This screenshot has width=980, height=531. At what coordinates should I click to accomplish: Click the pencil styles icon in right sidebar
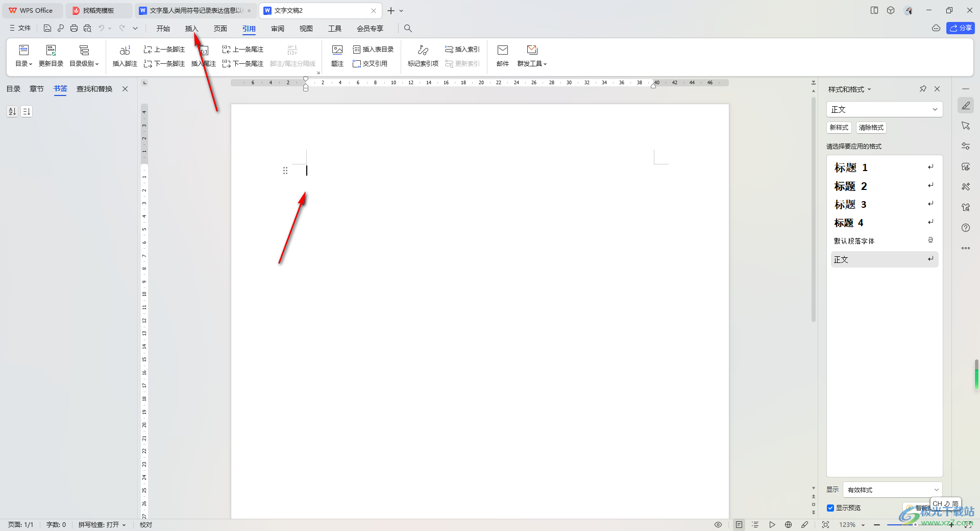pos(966,106)
